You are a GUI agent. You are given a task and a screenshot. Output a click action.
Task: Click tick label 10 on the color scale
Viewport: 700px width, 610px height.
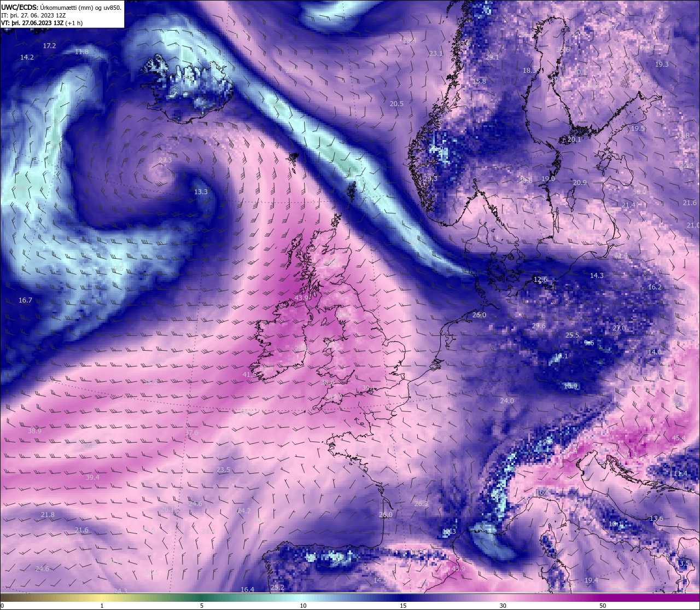point(302,606)
